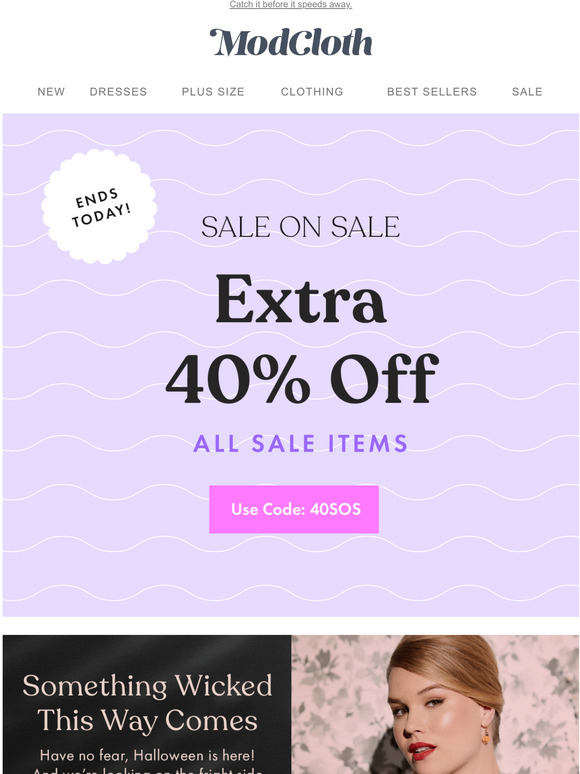
Task: Click the model's pumpkin earring
Action: [x=486, y=737]
